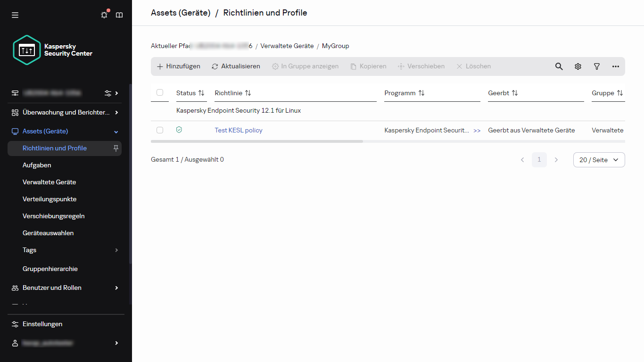Click the filter funnel icon

pyautogui.click(x=597, y=66)
